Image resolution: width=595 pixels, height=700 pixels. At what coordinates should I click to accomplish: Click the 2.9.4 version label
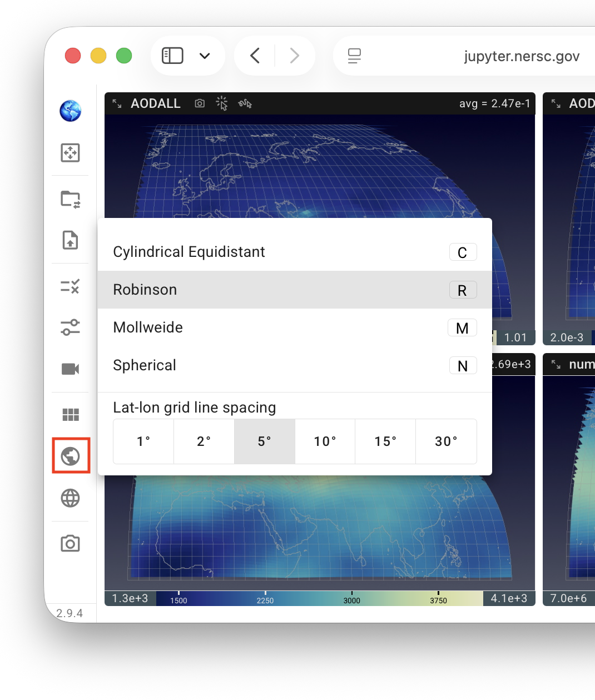(70, 613)
